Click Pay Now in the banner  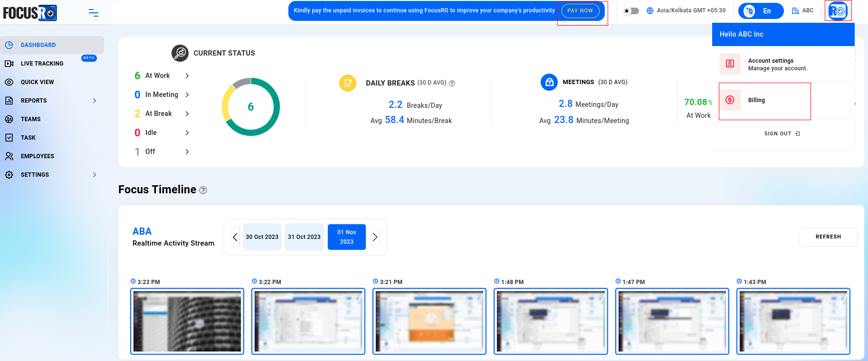[x=580, y=10]
